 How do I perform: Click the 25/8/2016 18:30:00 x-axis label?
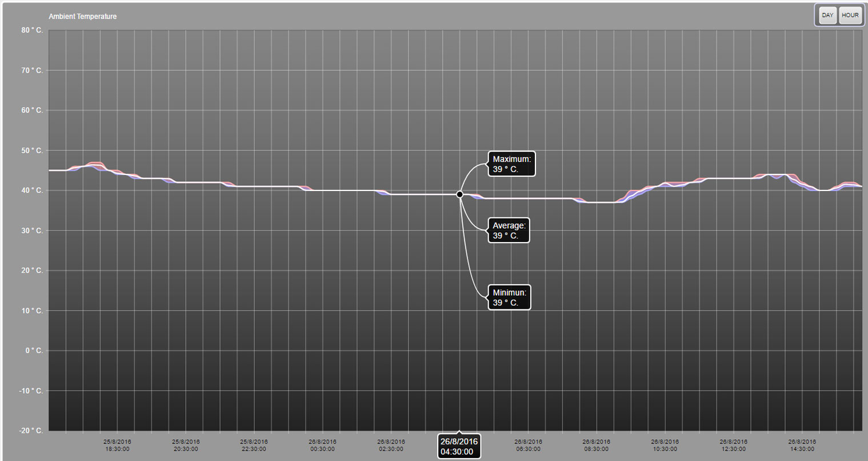(117, 446)
